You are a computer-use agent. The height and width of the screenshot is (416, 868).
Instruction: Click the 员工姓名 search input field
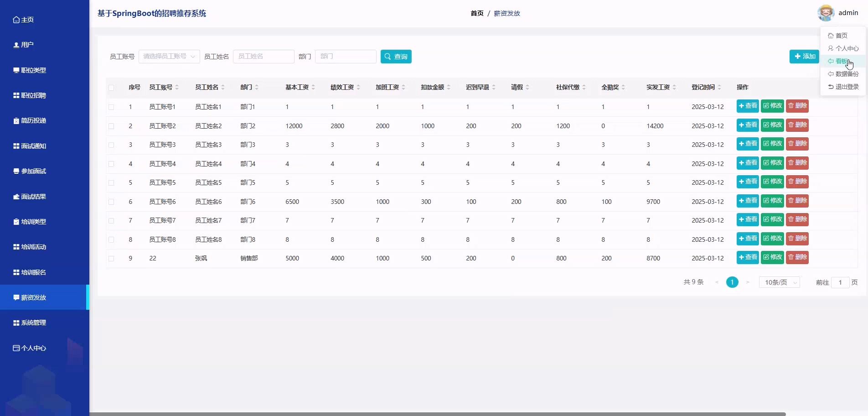click(263, 57)
